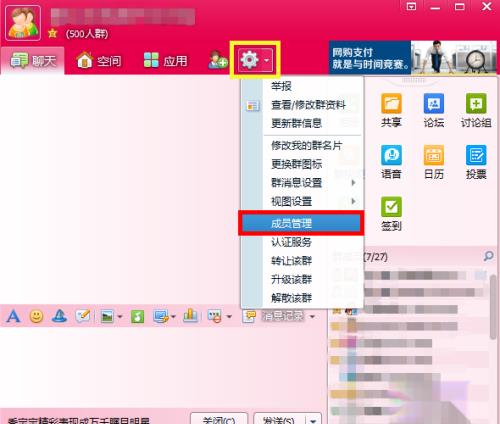Click the small arrow beside the gear

[267, 61]
